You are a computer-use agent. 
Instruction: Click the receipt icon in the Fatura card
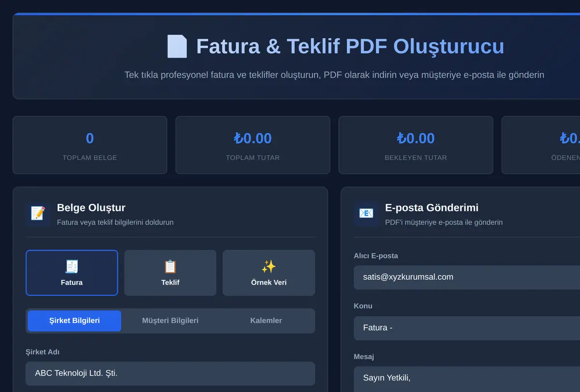point(72,266)
